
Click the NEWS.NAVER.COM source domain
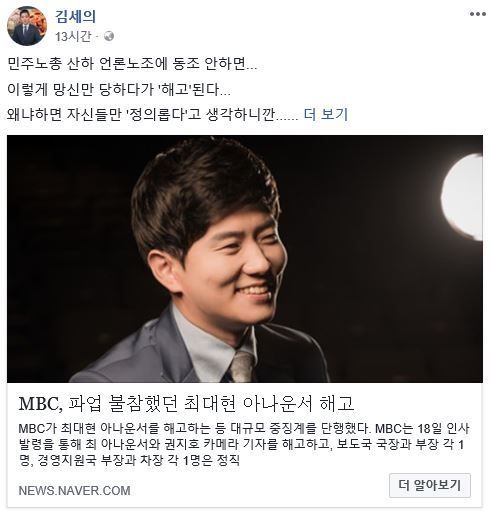tap(74, 491)
